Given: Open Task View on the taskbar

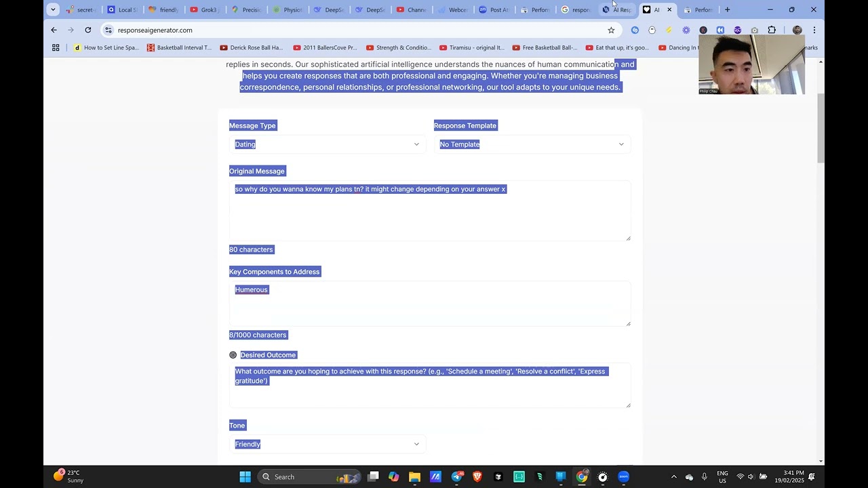Looking at the screenshot, I should coord(373,476).
